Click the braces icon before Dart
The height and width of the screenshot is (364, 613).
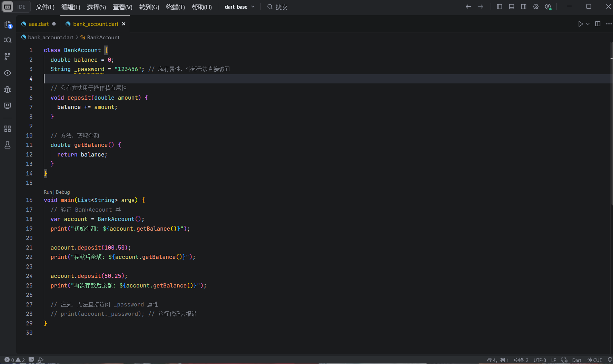click(564, 360)
